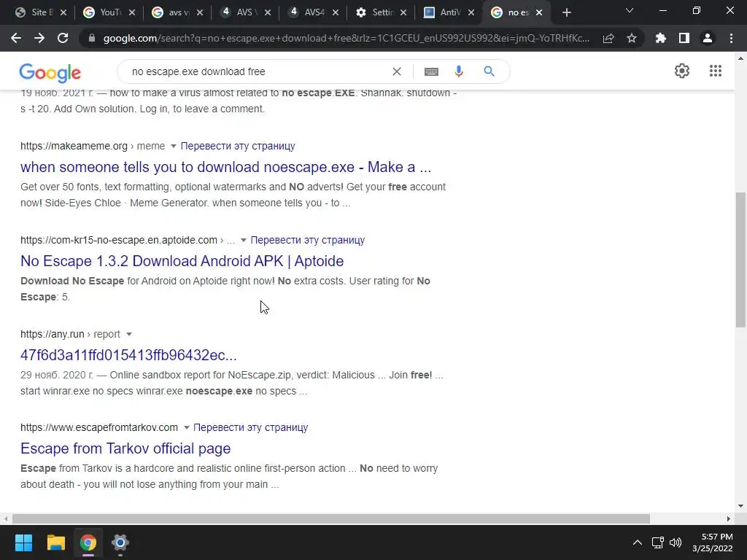The image size is (747, 560).
Task: Click the 'https://any.run › report' text
Action: click(70, 334)
